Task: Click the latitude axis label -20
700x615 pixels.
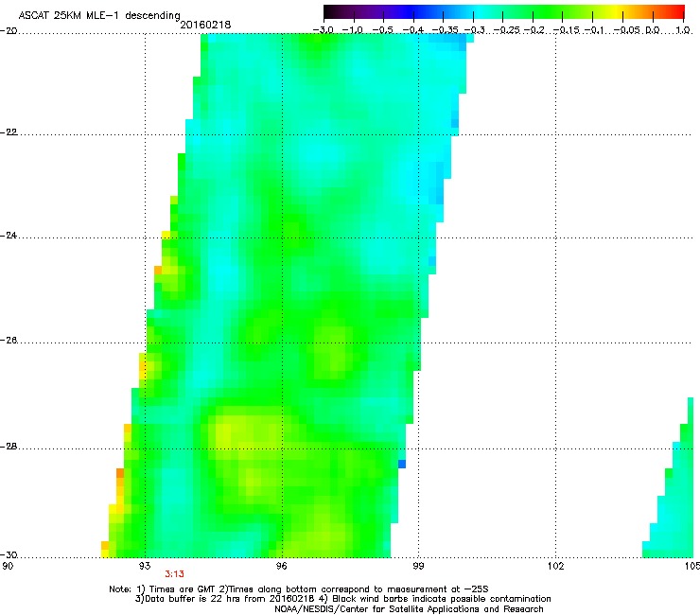Action: pyautogui.click(x=9, y=31)
